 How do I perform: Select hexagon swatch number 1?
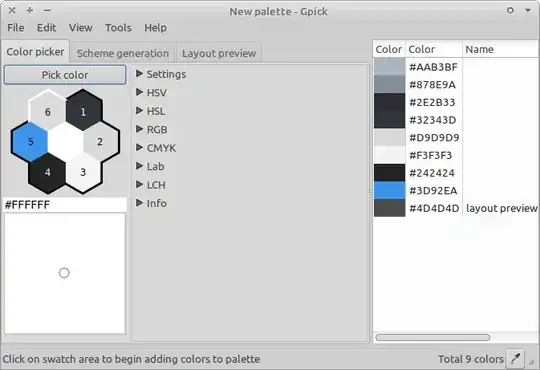83,111
